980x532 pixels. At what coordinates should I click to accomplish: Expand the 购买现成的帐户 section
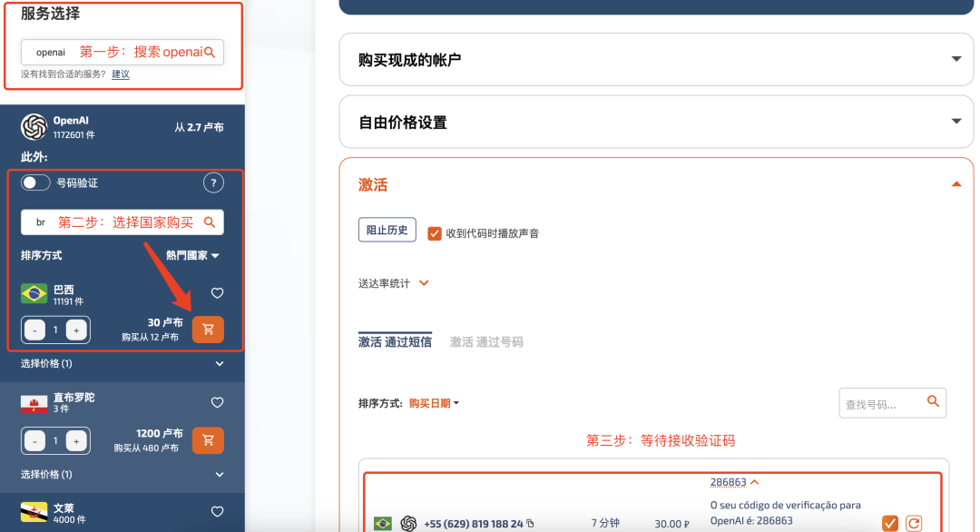pyautogui.click(x=955, y=60)
